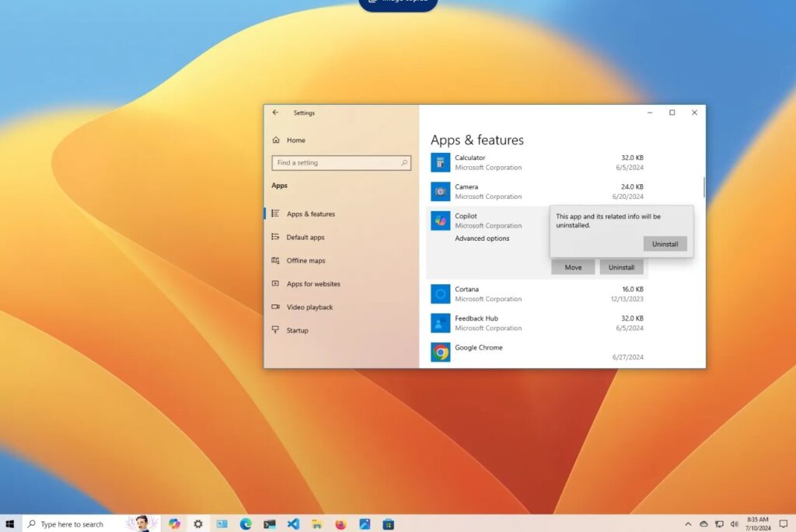Select the Feedback Hub entry name
Image resolution: width=796 pixels, height=532 pixels.
pos(477,318)
